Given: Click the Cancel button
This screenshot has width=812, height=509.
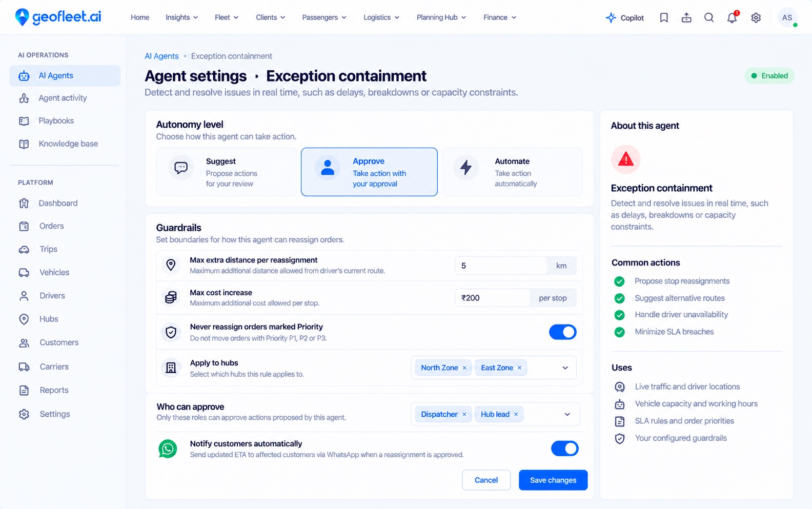Looking at the screenshot, I should (486, 480).
